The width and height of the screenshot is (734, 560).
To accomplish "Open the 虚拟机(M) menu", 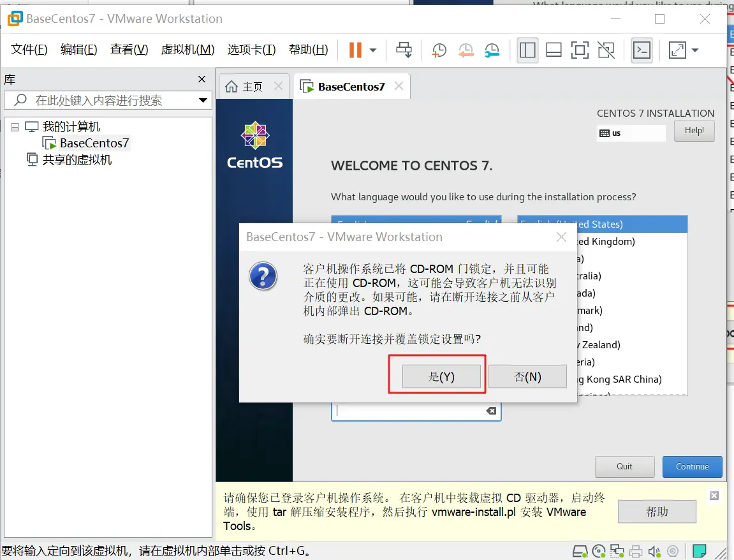I will point(187,50).
